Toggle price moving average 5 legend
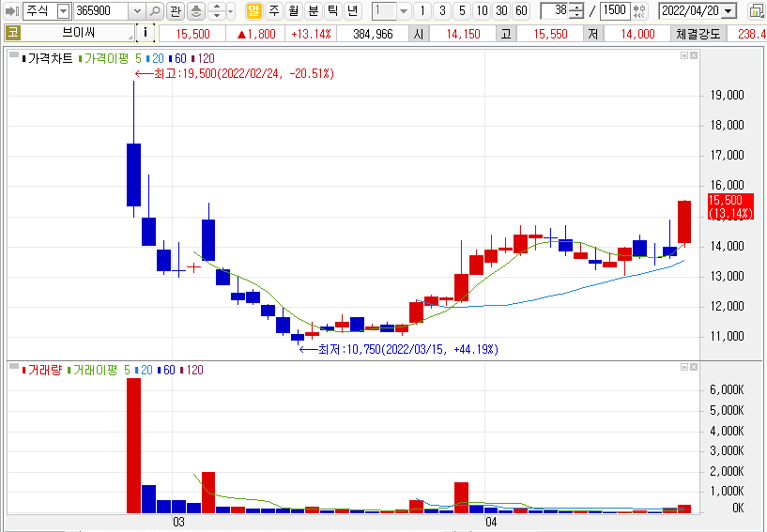The width and height of the screenshot is (767, 532). point(110,59)
